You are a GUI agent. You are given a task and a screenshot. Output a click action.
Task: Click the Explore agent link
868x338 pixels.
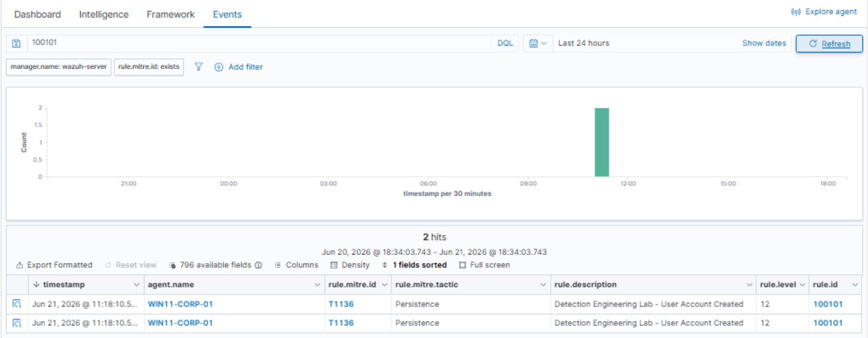point(824,12)
